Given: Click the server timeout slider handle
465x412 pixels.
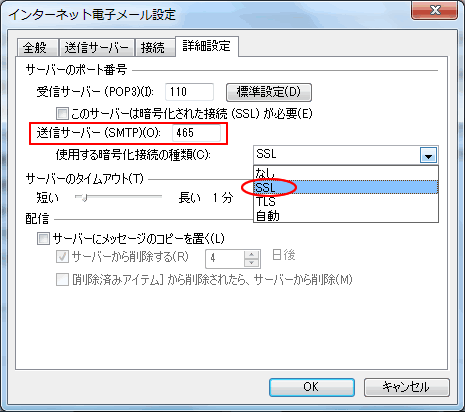Looking at the screenshot, I should pos(84,198).
